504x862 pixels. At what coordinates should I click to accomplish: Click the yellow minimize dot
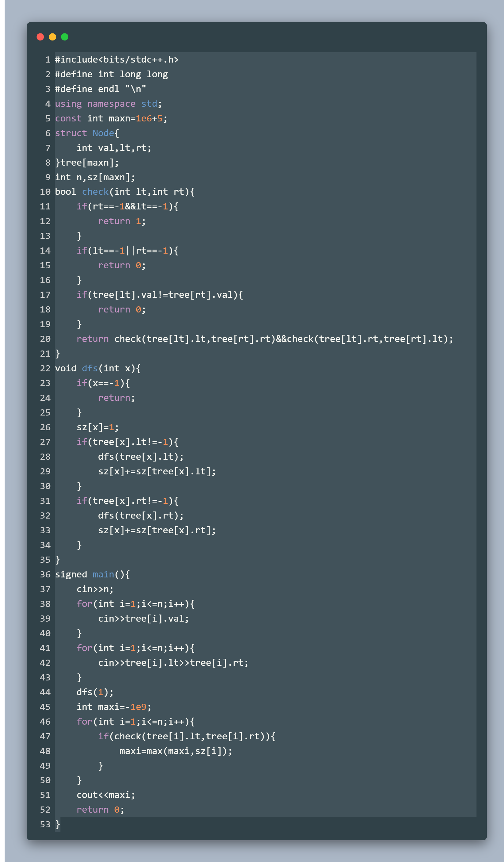(53, 37)
